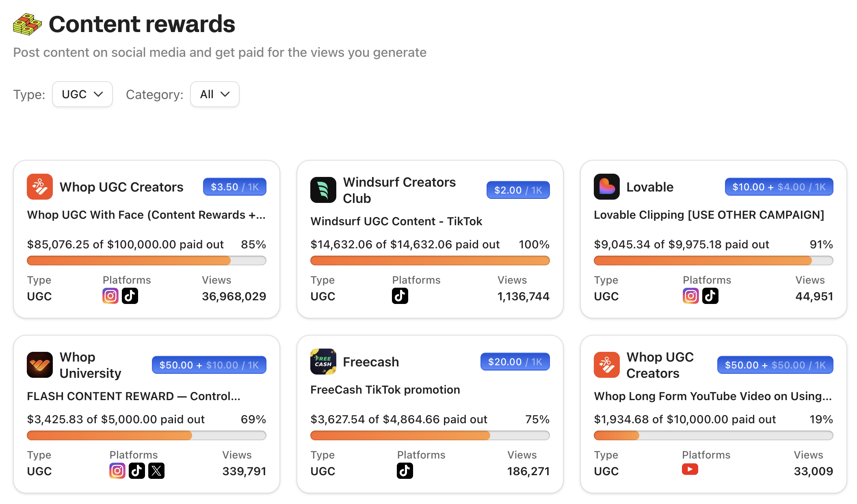Viewport: 857px width, 504px height.
Task: Click the X platform icon on Whop University
Action: [156, 471]
